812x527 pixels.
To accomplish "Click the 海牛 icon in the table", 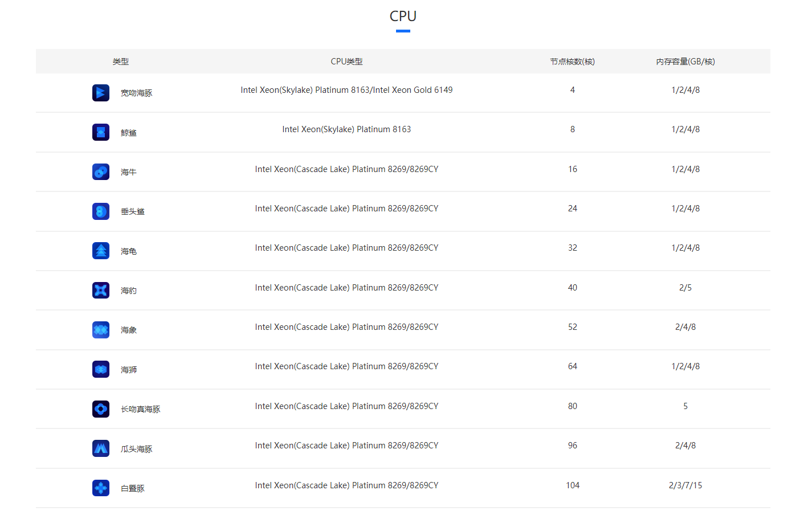I will click(x=101, y=171).
